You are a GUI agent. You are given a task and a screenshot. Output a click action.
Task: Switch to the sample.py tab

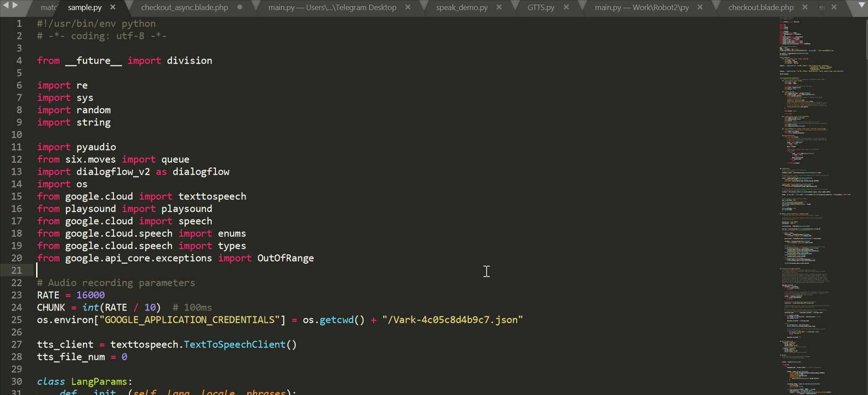point(85,8)
